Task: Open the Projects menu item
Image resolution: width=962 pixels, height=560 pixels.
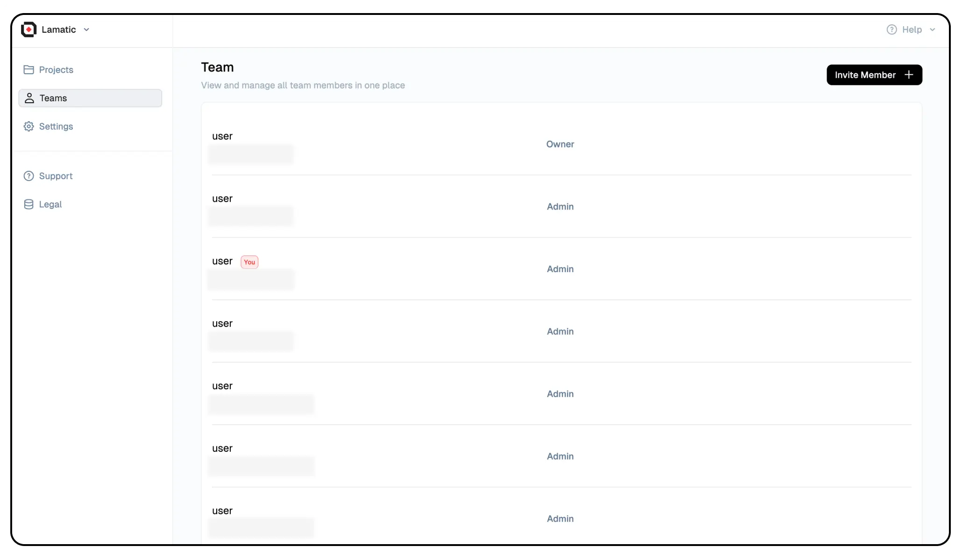Action: (x=56, y=70)
